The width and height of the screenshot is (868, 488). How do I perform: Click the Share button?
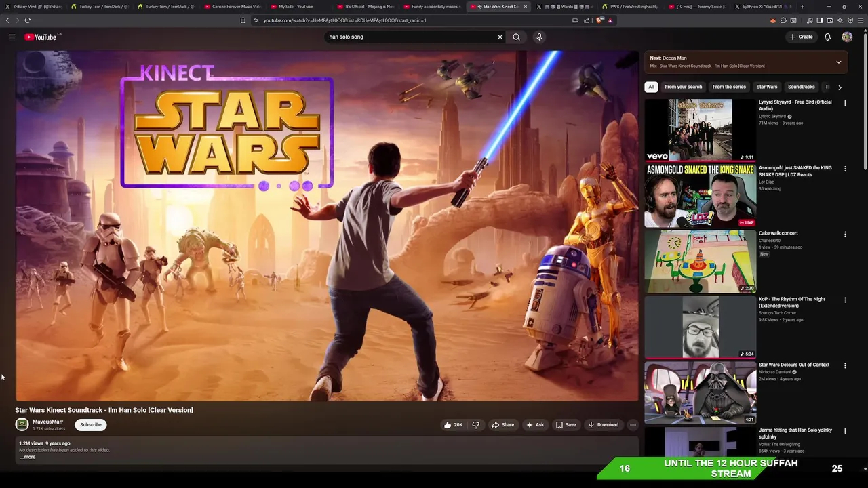tap(502, 425)
